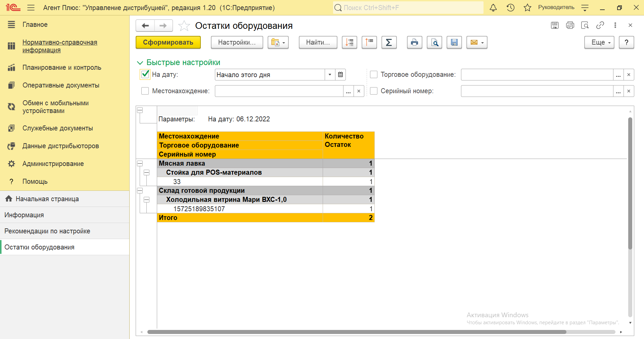Collapse the Склад готовой продукции group
Screen dimensions: 644x339
140,190
